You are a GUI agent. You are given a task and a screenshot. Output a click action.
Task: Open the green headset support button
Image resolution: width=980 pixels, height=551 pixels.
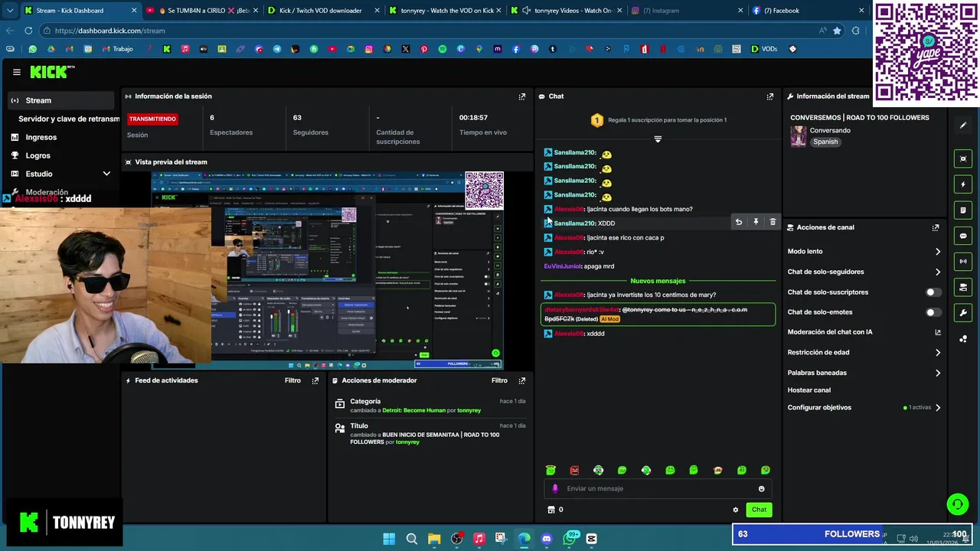[x=957, y=504]
